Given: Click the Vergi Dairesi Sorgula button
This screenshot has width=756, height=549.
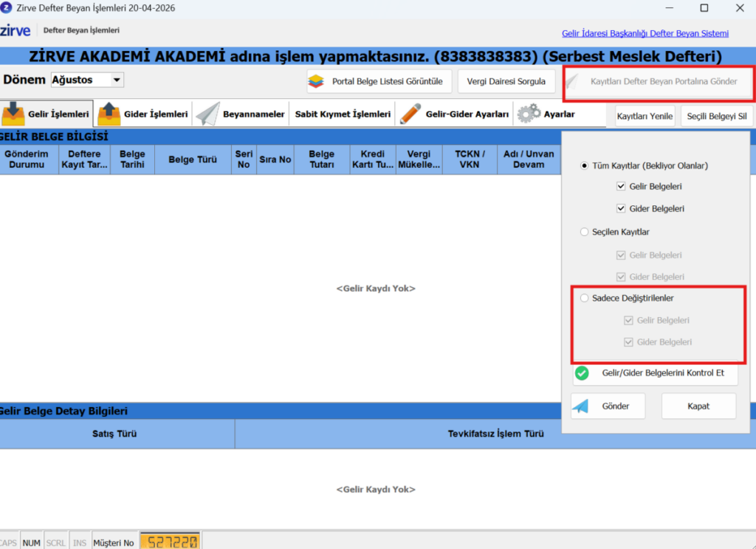Looking at the screenshot, I should pyautogui.click(x=506, y=81).
